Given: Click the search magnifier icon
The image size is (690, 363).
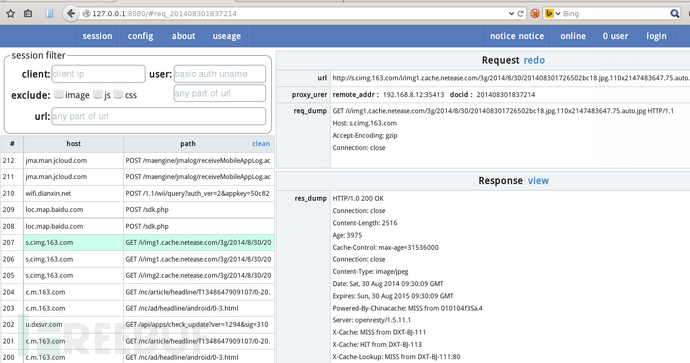Looking at the screenshot, I should coord(675,14).
